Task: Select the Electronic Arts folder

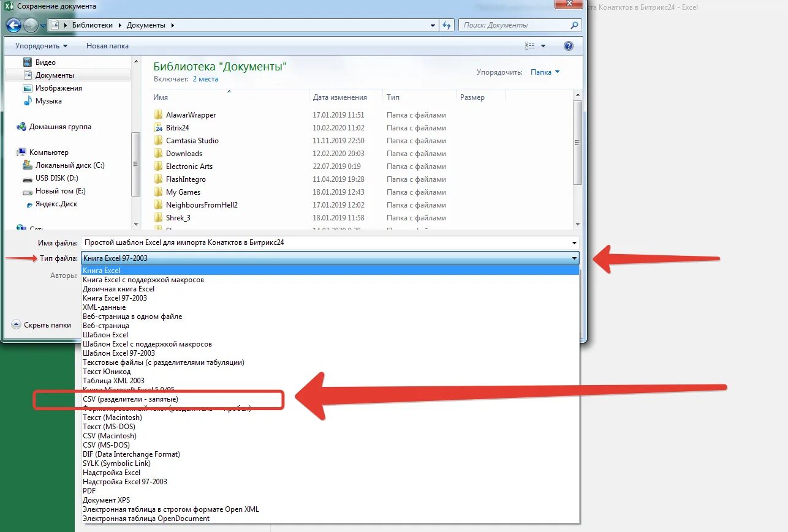Action: pos(189,167)
